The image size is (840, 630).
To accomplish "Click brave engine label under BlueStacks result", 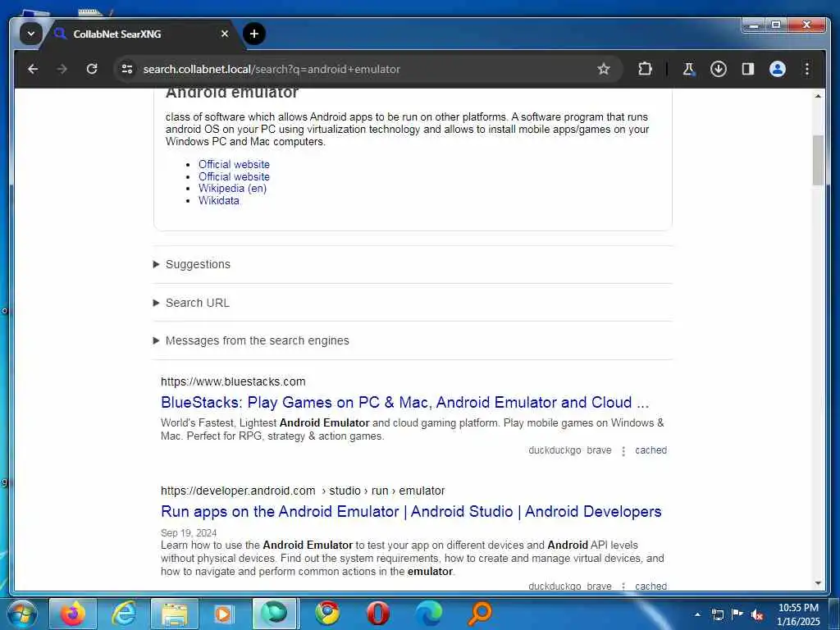I will click(x=599, y=450).
